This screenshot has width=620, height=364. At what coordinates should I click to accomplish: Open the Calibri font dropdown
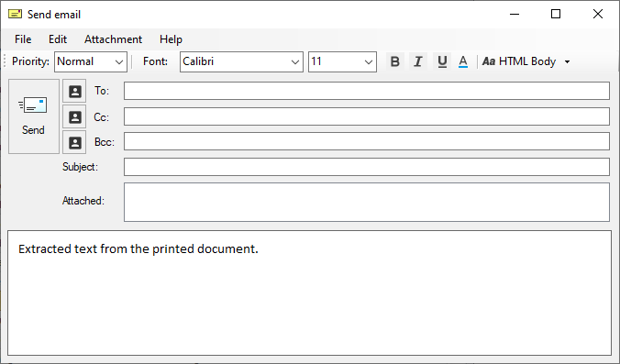241,61
